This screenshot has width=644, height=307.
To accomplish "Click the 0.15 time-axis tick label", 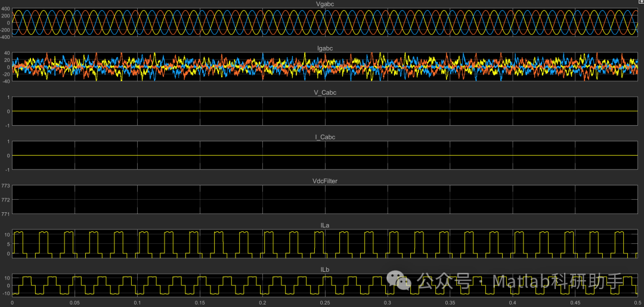I will point(200,302).
